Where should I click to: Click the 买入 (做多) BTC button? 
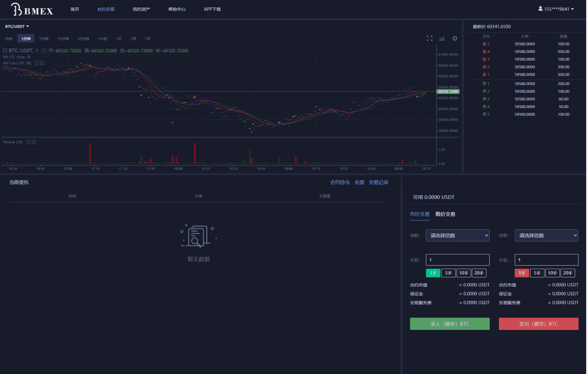tap(450, 324)
